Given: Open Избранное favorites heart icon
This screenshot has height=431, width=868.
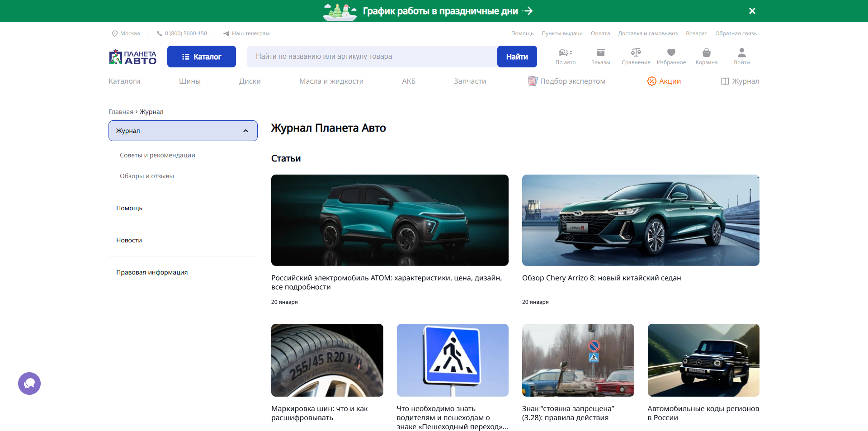Looking at the screenshot, I should (671, 56).
